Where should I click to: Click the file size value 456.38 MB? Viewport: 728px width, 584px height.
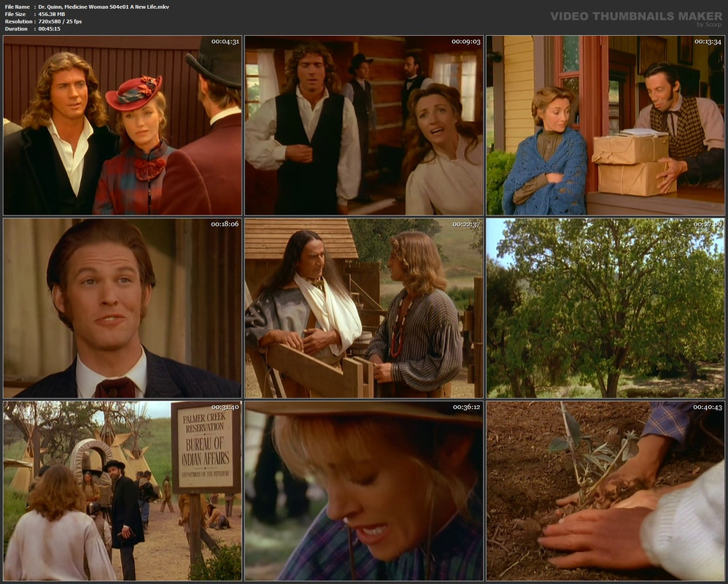(52, 15)
